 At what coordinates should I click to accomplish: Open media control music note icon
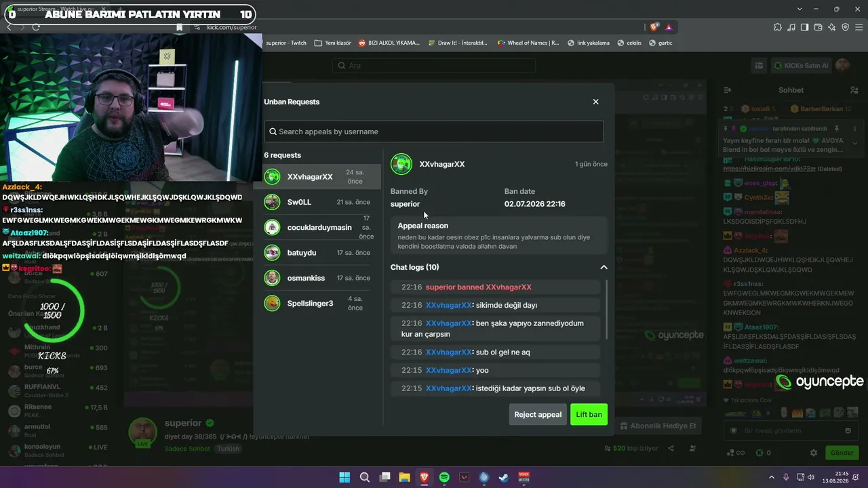(x=791, y=27)
